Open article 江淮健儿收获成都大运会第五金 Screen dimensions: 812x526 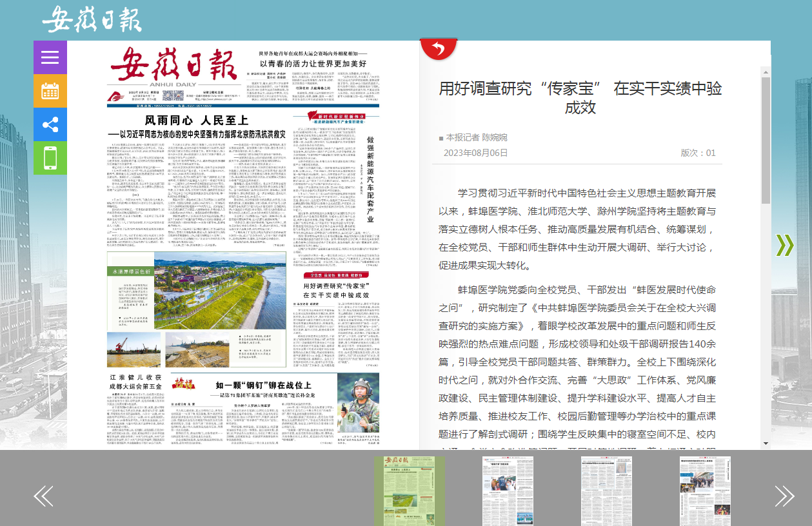(x=135, y=381)
